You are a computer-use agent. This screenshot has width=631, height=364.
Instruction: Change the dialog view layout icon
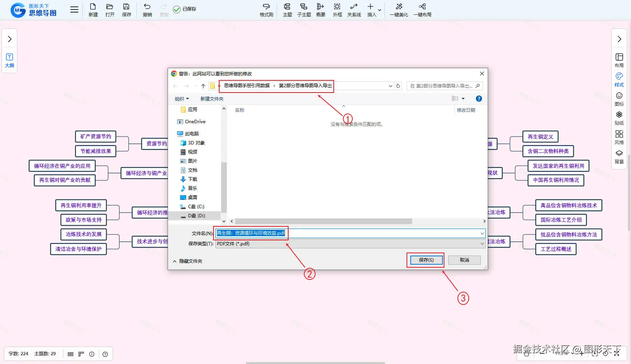point(455,99)
